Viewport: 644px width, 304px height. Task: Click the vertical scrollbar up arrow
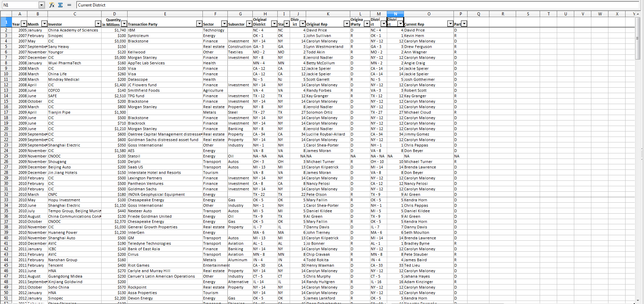pos(638,14)
